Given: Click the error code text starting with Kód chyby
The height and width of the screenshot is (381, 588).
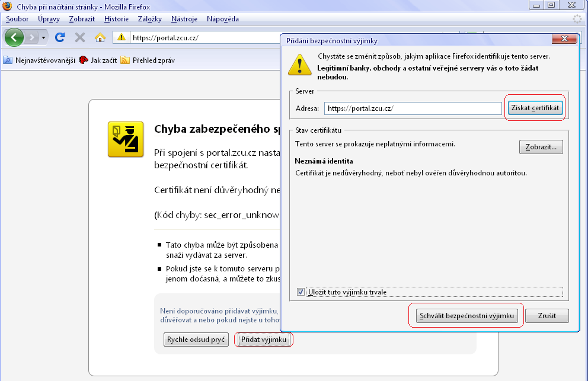Looking at the screenshot, I should (x=217, y=215).
